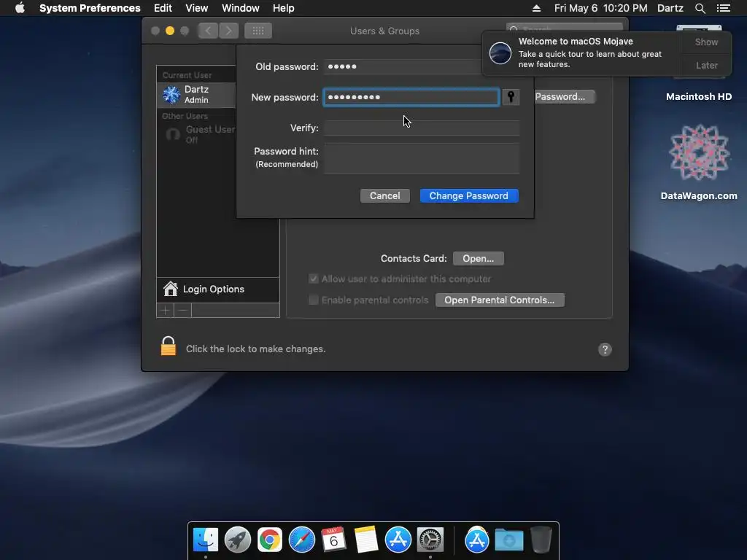Open the Dartz user menu in the menu bar
747x560 pixels.
670,8
